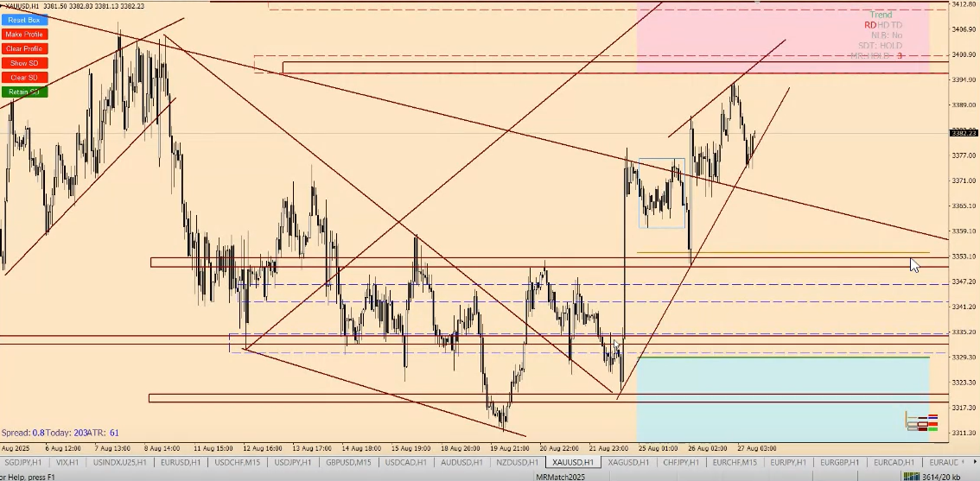Click the MRMatch2025 profile in status bar
980x481 pixels.
(559, 476)
